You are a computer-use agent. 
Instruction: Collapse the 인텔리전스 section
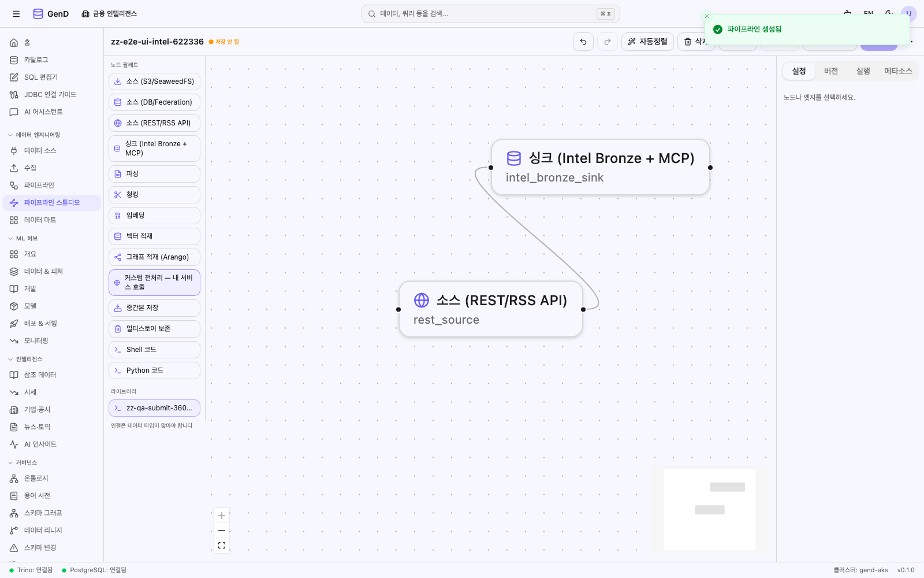click(x=25, y=360)
